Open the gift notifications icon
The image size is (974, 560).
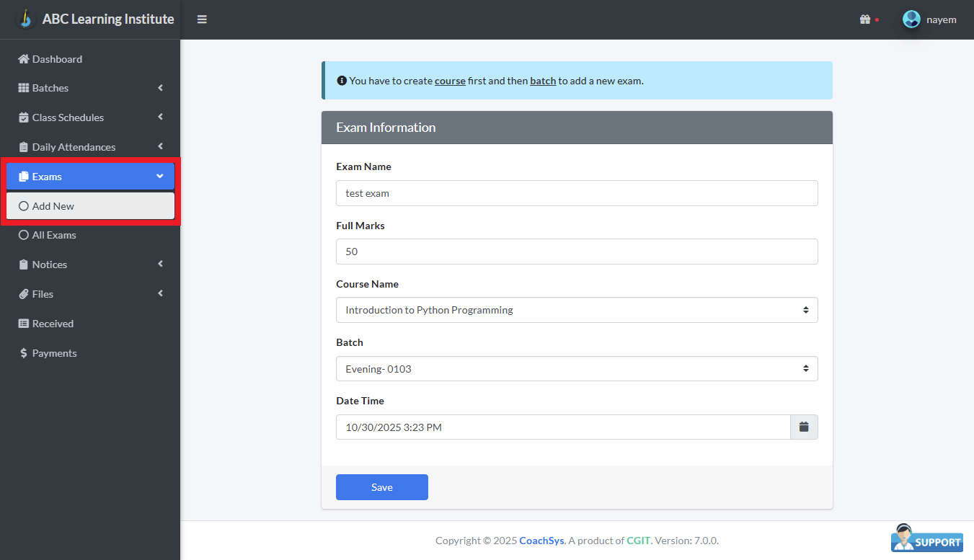click(x=865, y=19)
